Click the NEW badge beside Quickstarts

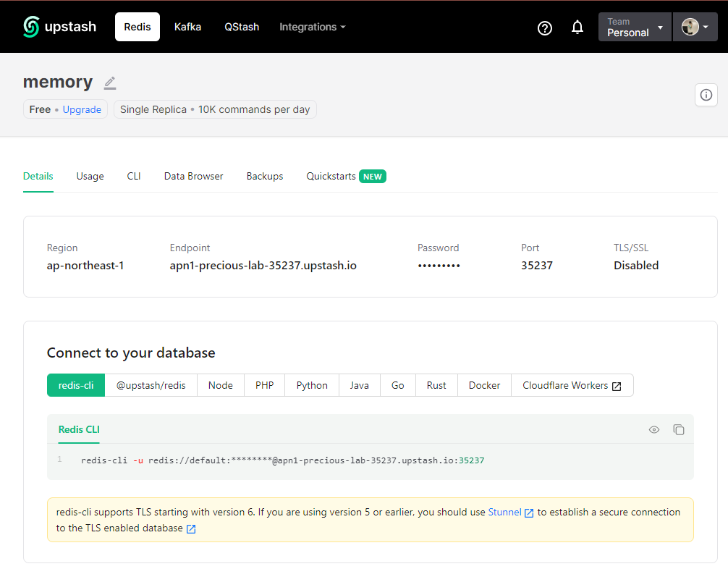(x=373, y=177)
